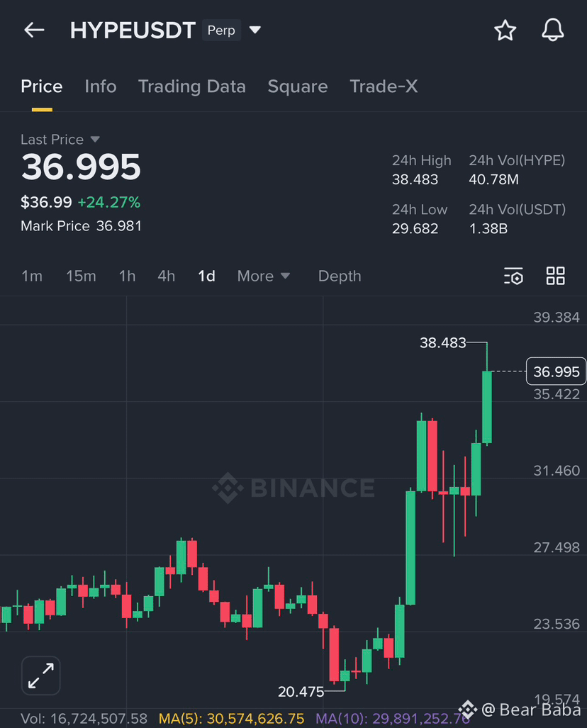Select the 1m timeframe

tap(32, 276)
